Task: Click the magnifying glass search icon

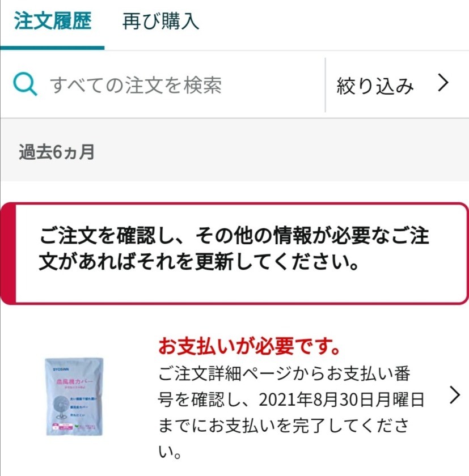Action: coord(25,84)
